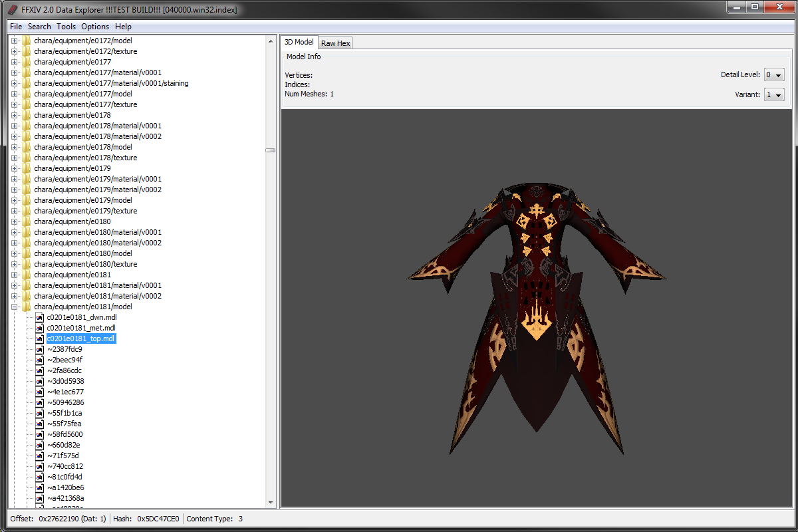Open the Search menu
The image size is (798, 532).
tap(39, 27)
